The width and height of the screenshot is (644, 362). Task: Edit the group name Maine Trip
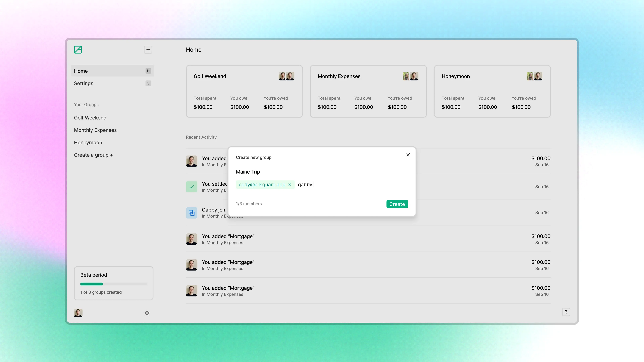coord(248,172)
